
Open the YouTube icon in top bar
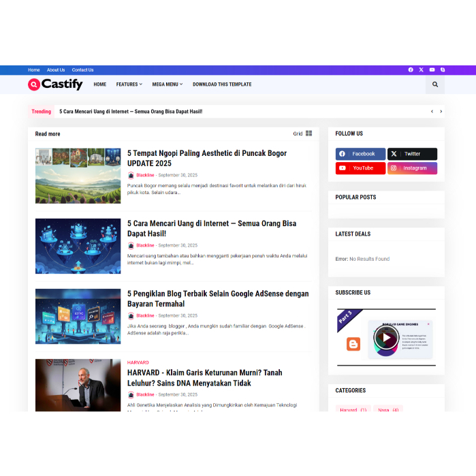[x=432, y=70]
